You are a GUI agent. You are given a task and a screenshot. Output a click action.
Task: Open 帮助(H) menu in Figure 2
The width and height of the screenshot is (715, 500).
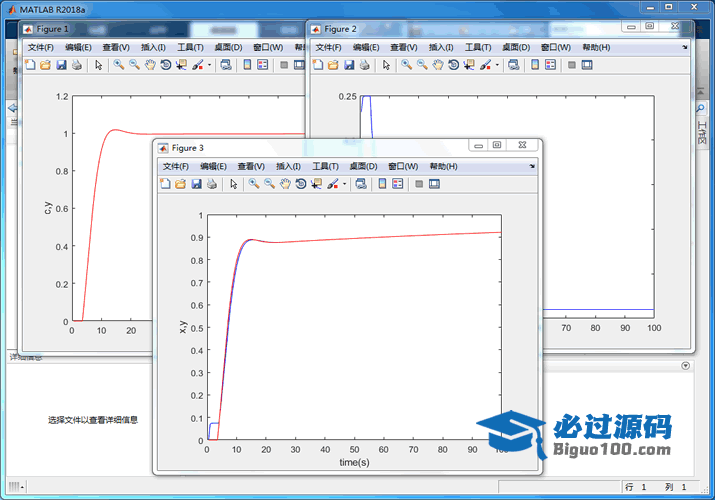click(596, 47)
